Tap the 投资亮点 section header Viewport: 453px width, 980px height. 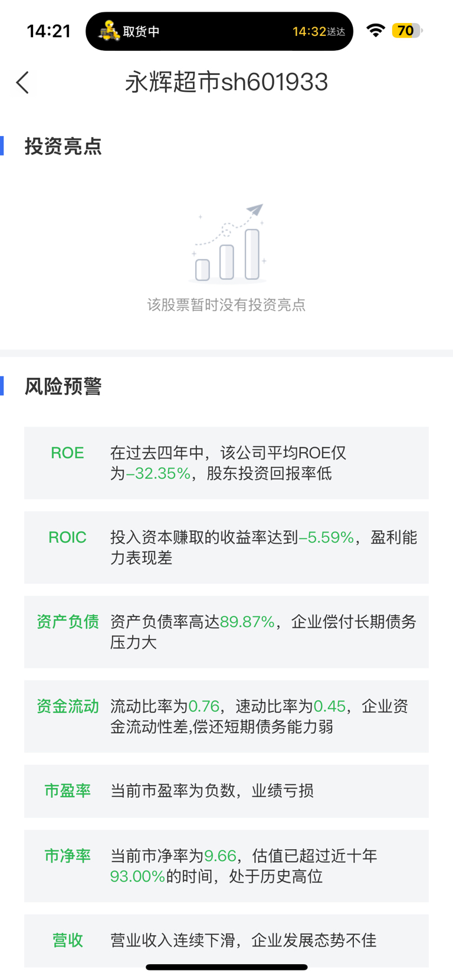click(x=63, y=146)
